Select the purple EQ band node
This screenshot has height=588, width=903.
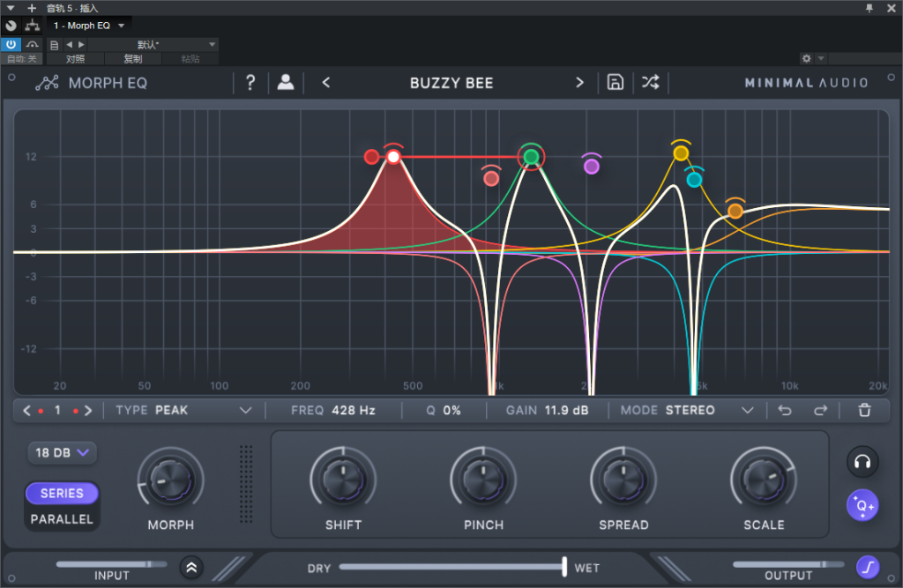(x=592, y=167)
